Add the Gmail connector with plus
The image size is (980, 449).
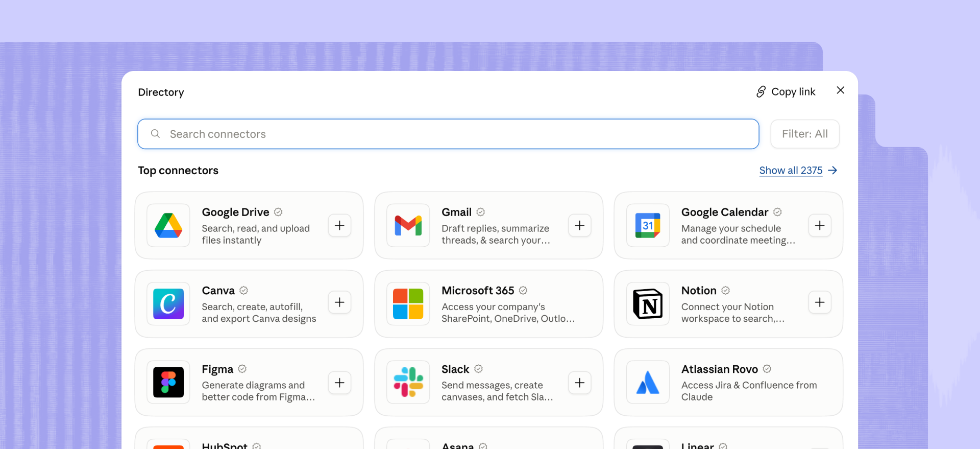point(579,225)
